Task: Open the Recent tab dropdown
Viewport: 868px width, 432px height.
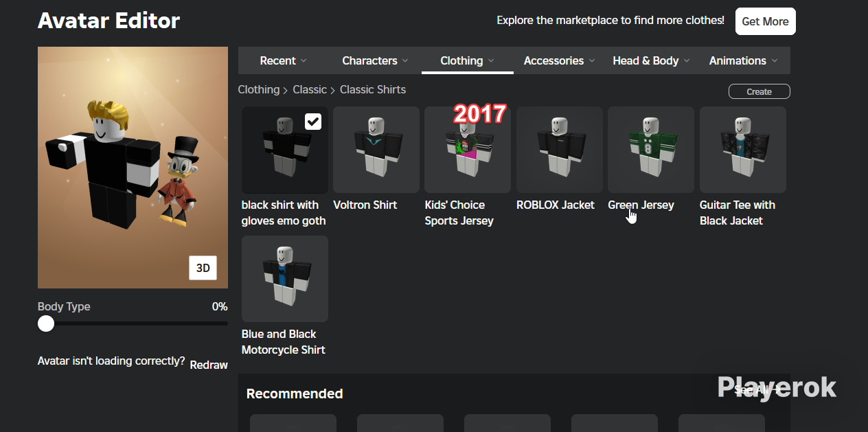Action: [x=284, y=60]
